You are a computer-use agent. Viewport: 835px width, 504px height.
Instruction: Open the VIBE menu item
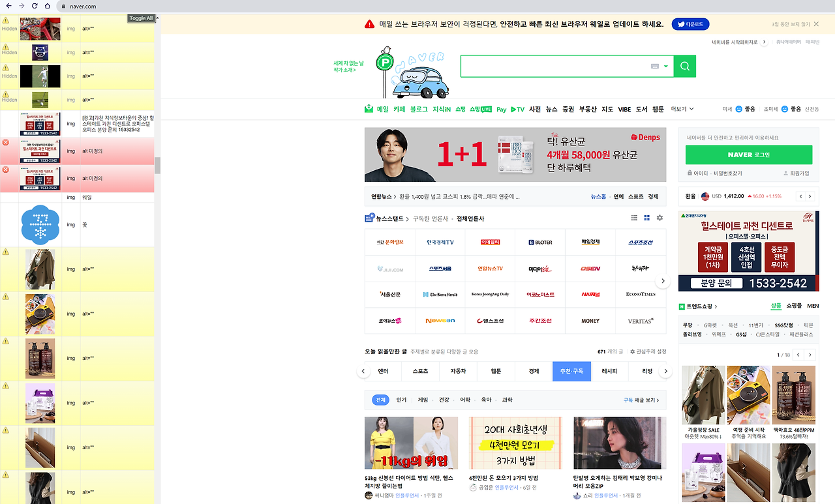coord(624,109)
